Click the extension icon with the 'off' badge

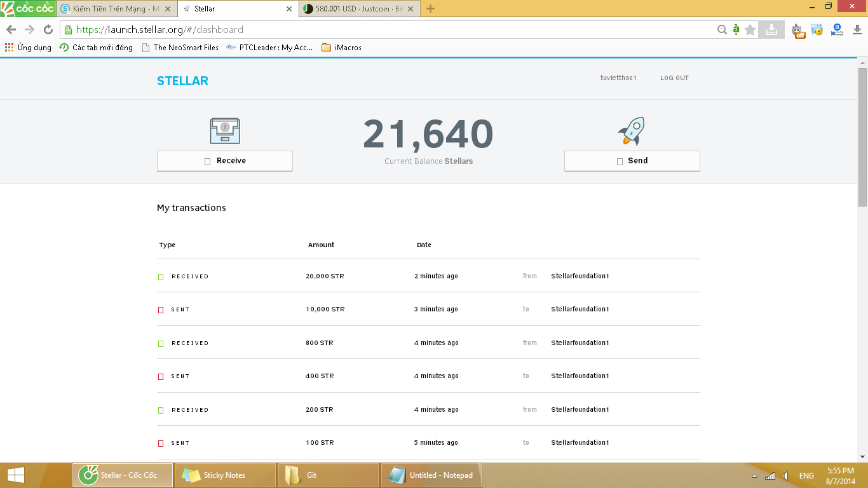click(798, 30)
